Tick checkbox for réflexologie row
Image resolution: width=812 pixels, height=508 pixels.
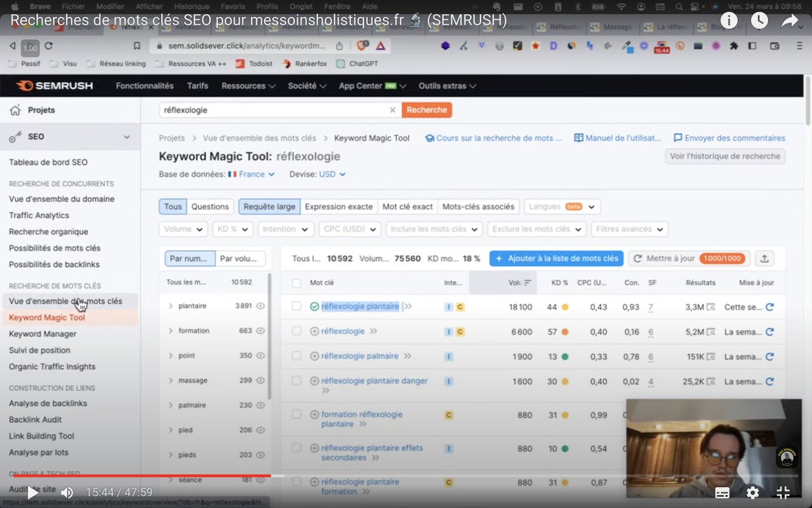[296, 331]
